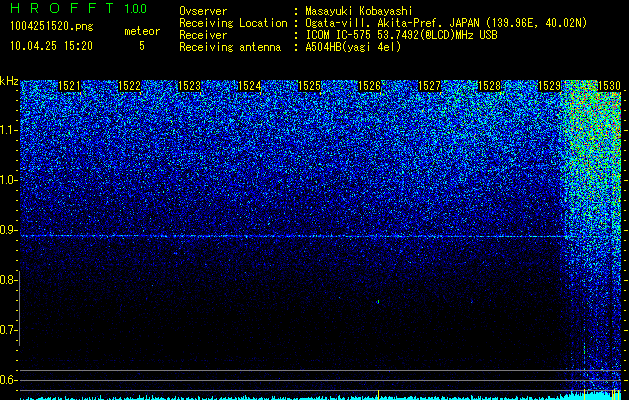Click the Receiving Location label

point(233,23)
